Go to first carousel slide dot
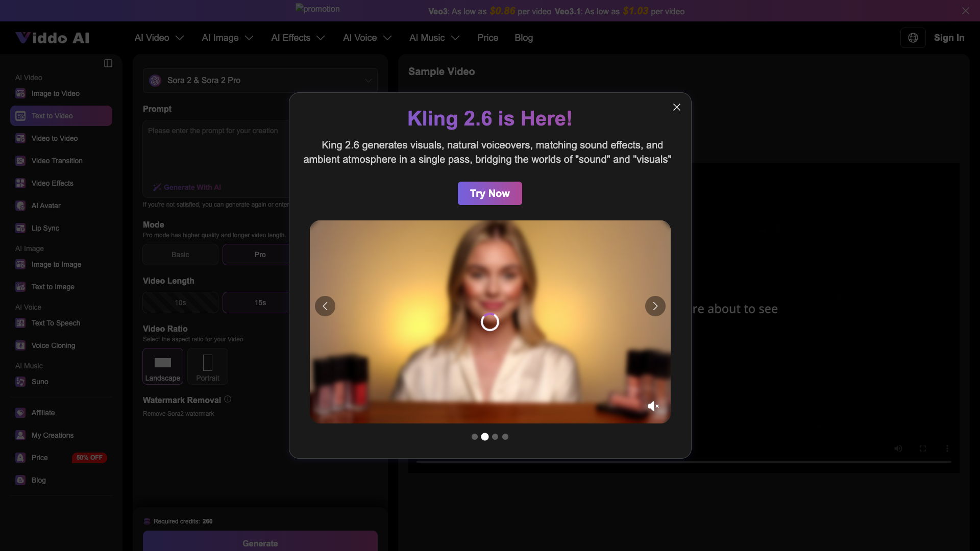 pos(475,437)
